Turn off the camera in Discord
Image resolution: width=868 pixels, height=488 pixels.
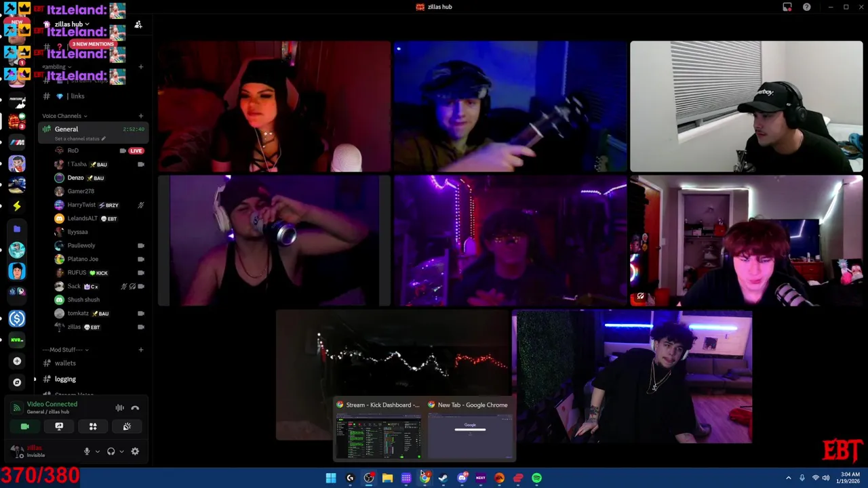(x=25, y=426)
